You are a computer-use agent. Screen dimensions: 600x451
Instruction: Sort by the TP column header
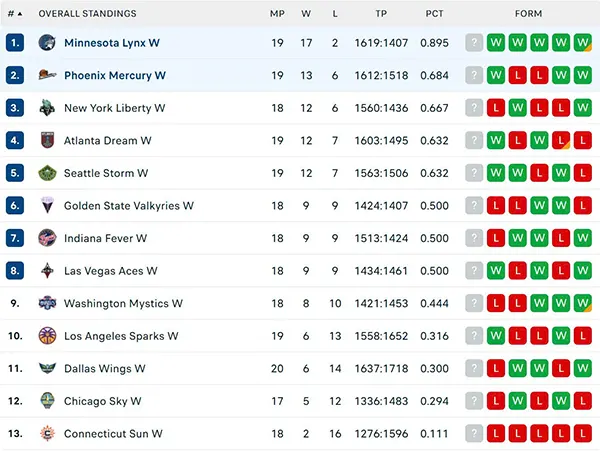click(381, 14)
